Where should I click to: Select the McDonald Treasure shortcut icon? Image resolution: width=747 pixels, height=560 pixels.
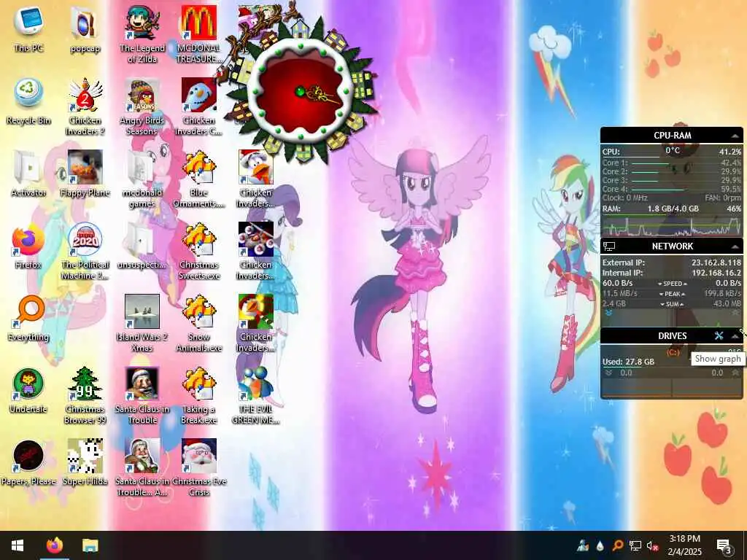(198, 34)
